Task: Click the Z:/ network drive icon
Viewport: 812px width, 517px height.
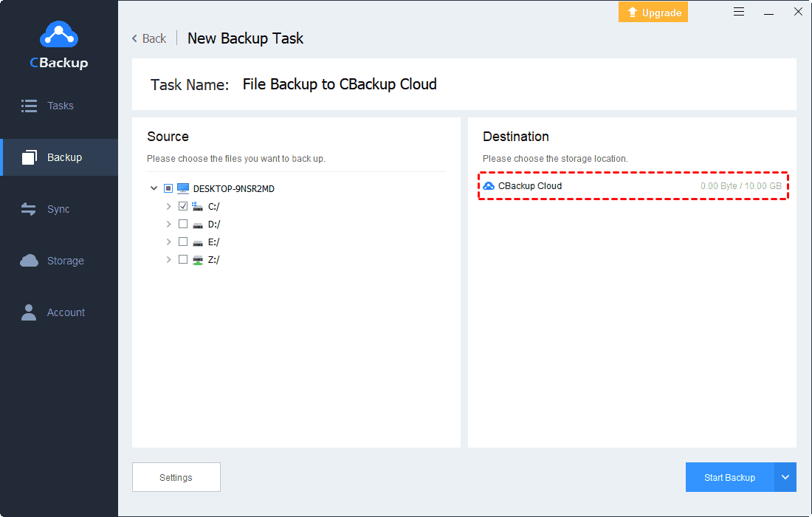Action: click(x=197, y=260)
